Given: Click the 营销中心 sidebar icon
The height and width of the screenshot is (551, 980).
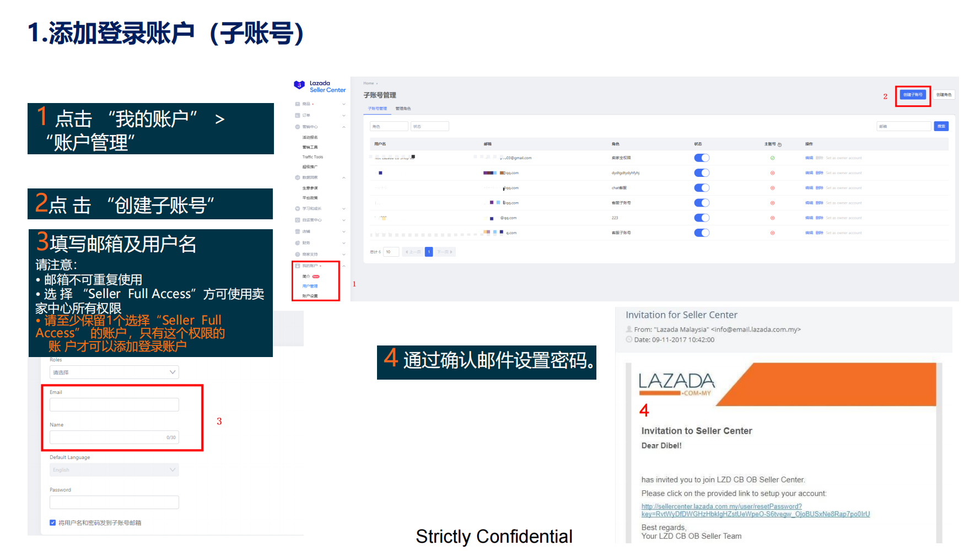Looking at the screenshot, I should (297, 126).
